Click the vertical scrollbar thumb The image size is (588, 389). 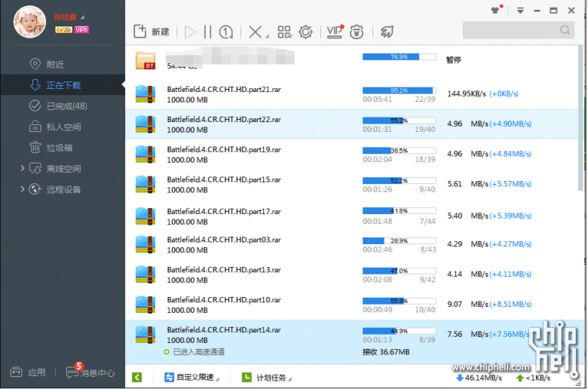(581, 118)
